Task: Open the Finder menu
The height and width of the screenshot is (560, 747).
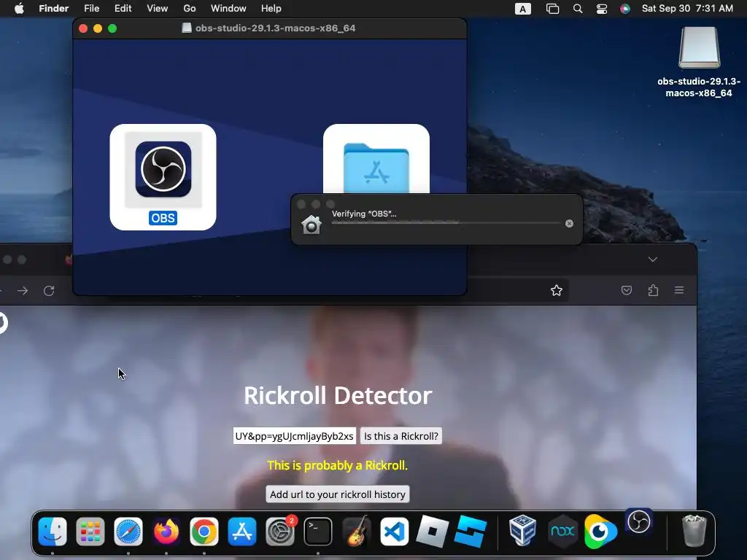Action: (x=53, y=9)
